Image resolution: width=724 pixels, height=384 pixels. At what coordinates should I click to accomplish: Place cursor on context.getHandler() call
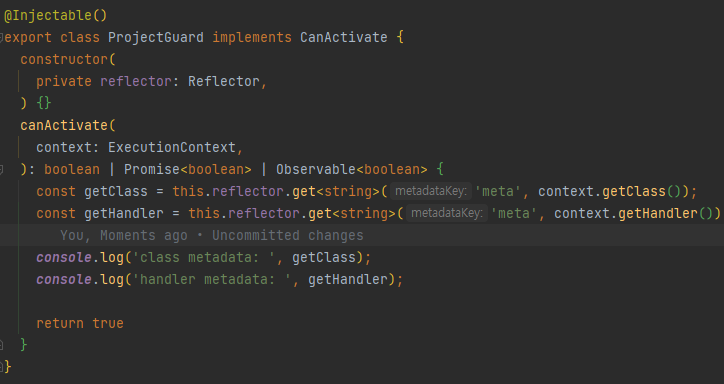click(637, 213)
